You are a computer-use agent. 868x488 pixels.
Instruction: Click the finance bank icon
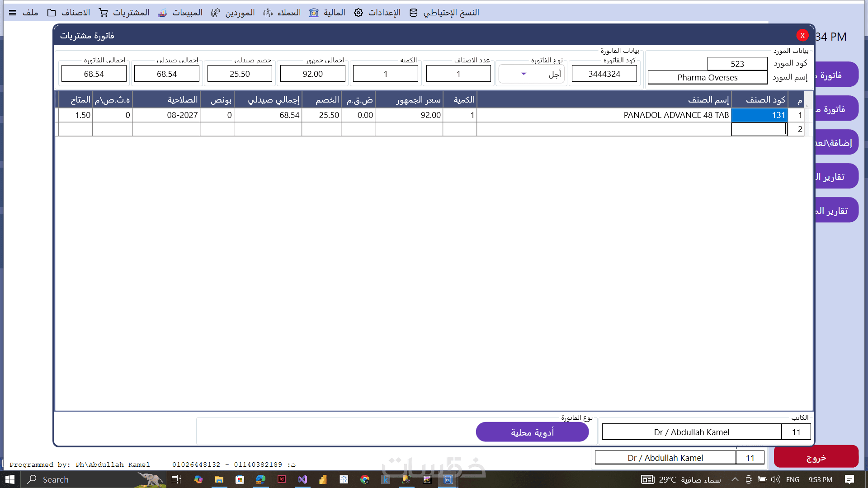click(x=314, y=13)
